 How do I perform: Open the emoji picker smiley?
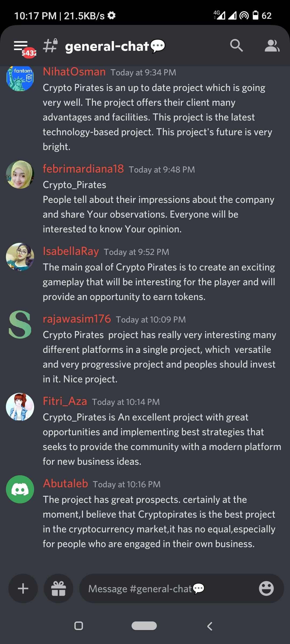coord(266,588)
